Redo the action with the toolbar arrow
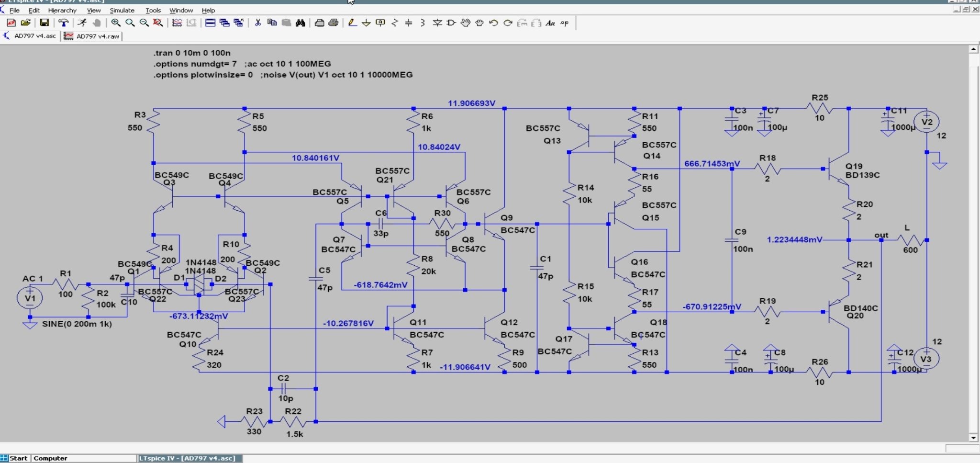 [508, 23]
